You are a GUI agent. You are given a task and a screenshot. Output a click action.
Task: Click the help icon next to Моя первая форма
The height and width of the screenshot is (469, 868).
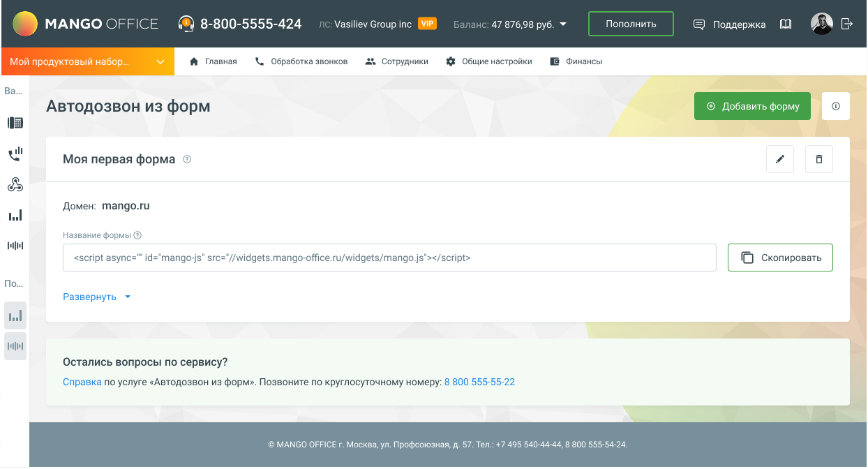point(187,159)
